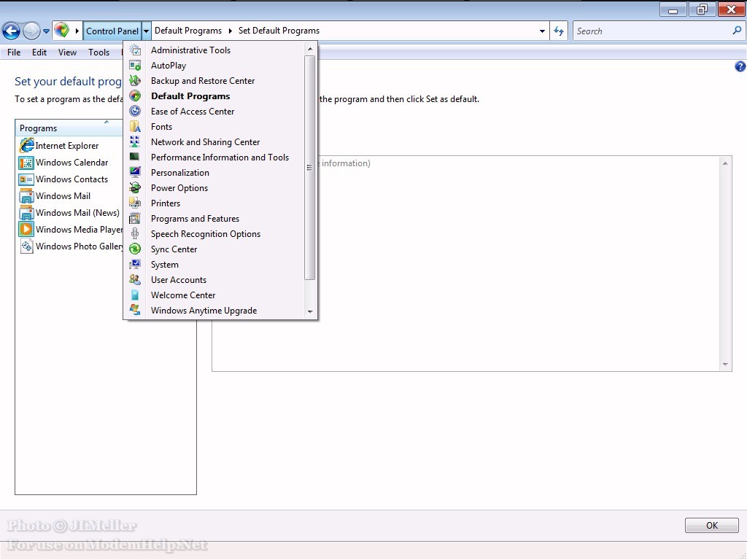Click the Windows Photo Gallery icon
Image resolution: width=747 pixels, height=560 pixels.
(x=26, y=246)
